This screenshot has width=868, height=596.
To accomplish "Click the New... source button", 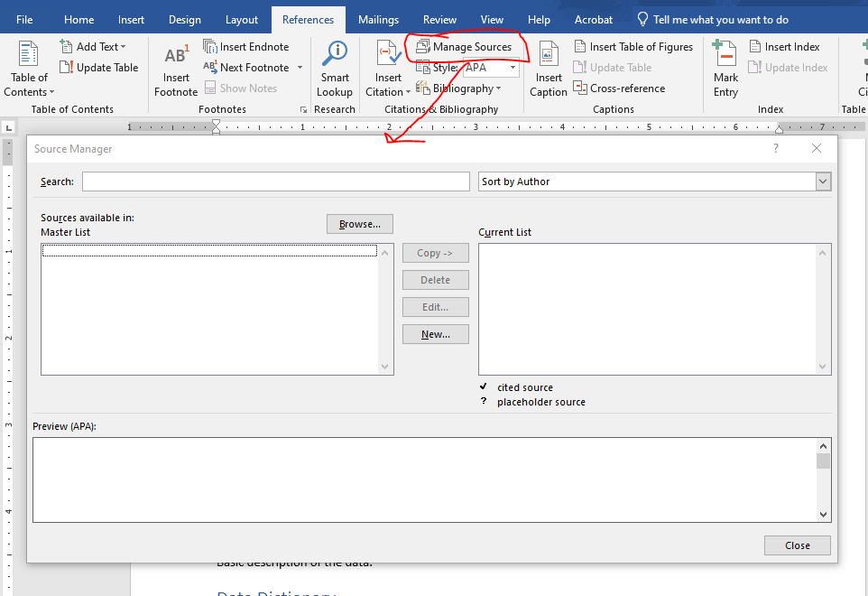I will 435,334.
